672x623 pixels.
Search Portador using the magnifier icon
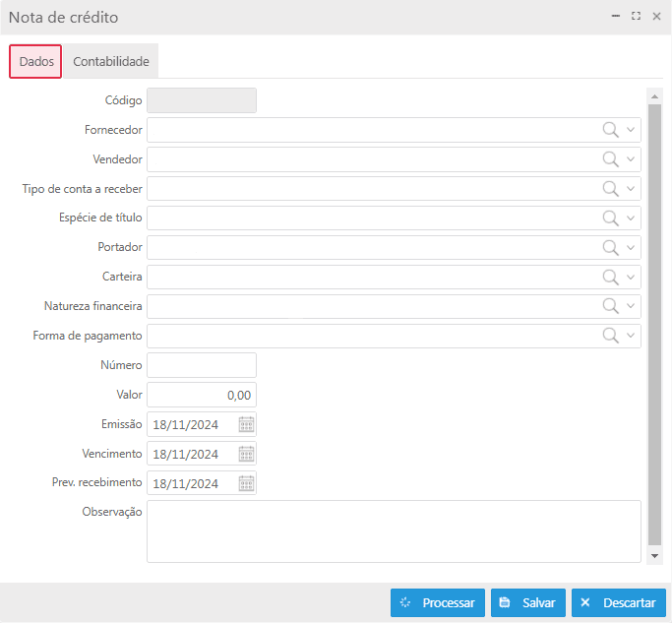coord(610,248)
